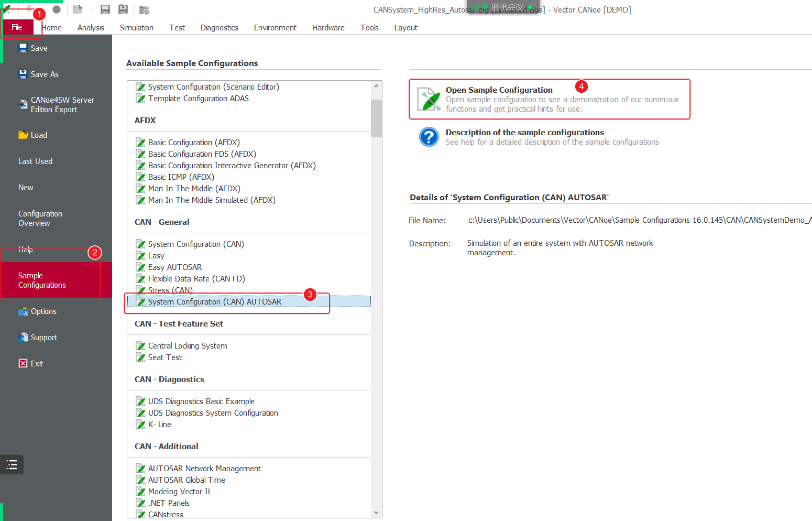The height and width of the screenshot is (521, 812).
Task: Click the sample list scrollbar thumb
Action: [376, 118]
